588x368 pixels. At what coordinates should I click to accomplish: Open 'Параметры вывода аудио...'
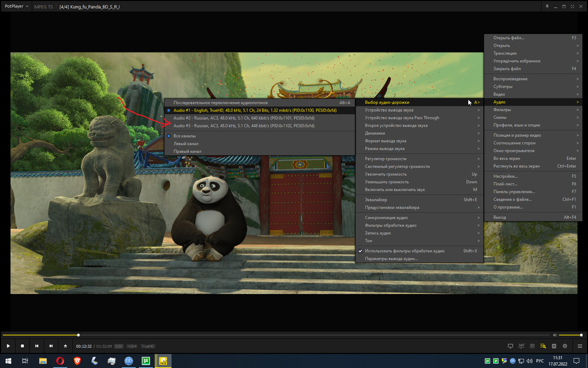click(419, 259)
